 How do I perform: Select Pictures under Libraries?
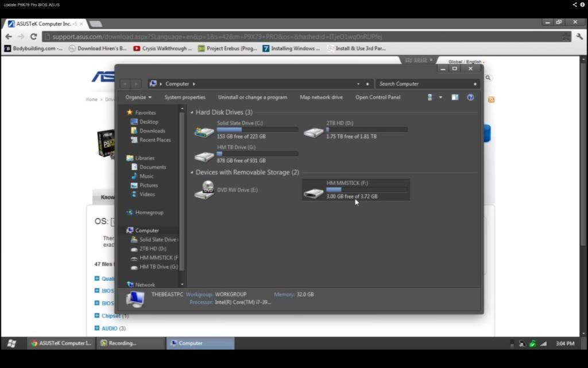coord(149,185)
